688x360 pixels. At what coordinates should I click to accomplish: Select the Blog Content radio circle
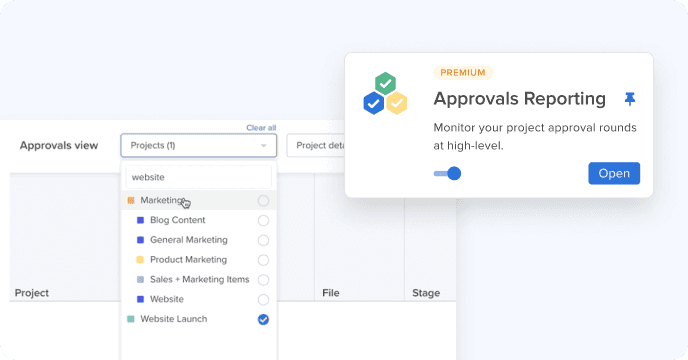[263, 220]
